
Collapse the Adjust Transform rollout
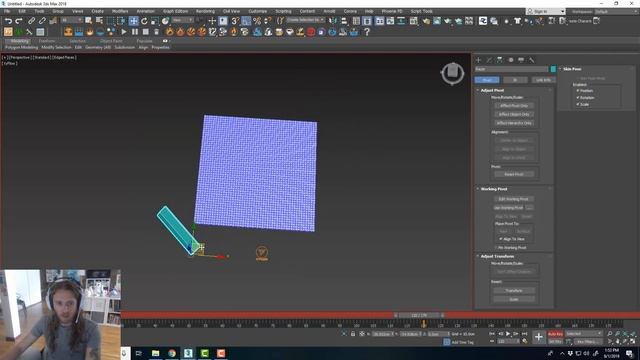(x=497, y=256)
